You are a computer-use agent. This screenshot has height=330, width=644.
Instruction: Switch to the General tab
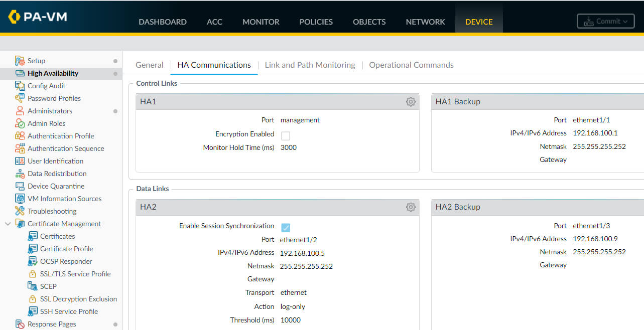tap(149, 65)
